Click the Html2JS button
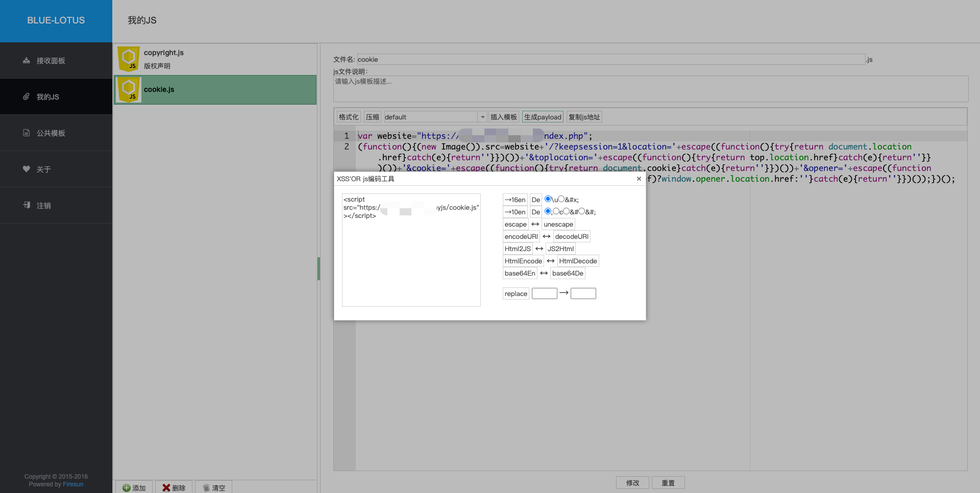Viewport: 980px width, 493px height. pyautogui.click(x=518, y=249)
